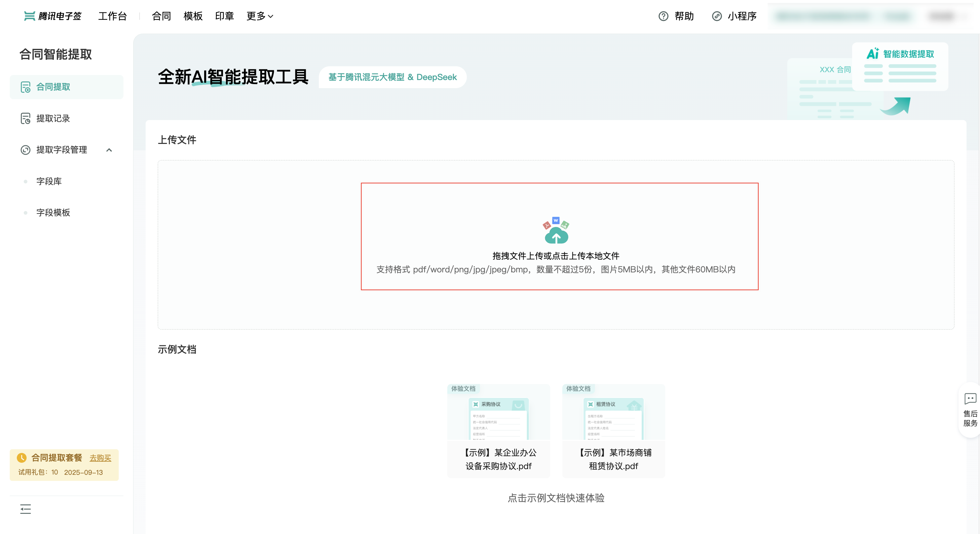Click the 智能数据提取 AI banner card
The image size is (980, 534).
coord(900,66)
